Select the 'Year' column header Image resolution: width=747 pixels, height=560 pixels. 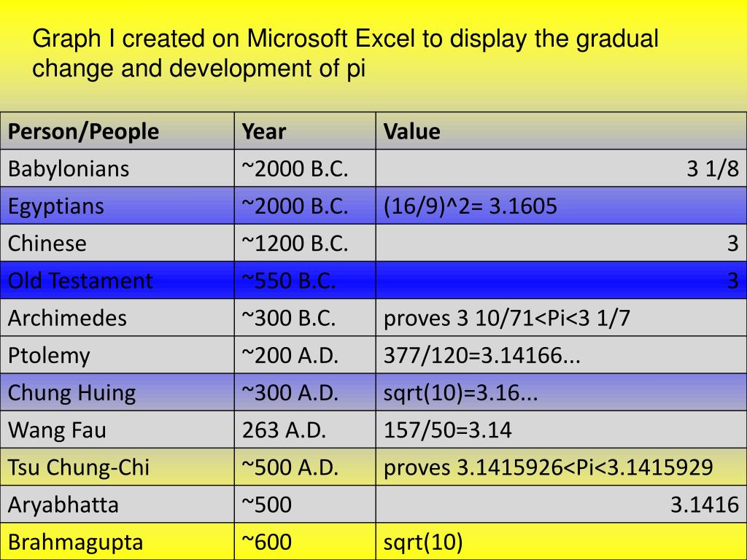(305, 131)
